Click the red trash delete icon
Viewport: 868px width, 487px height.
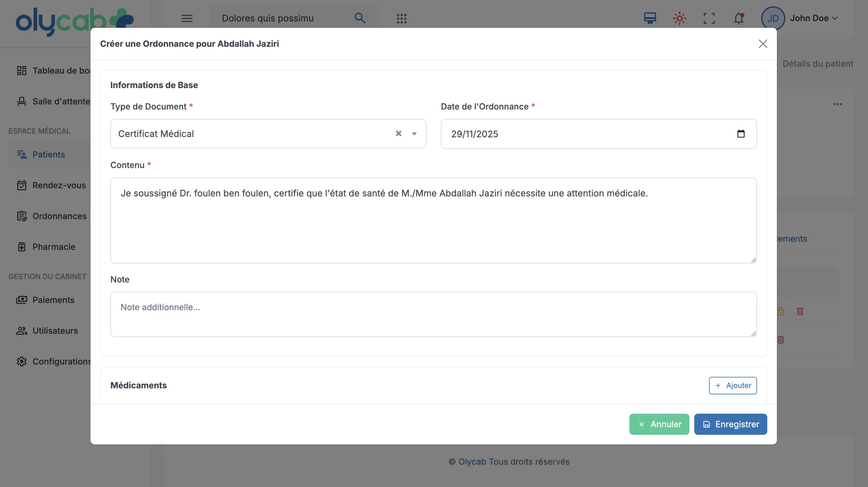[800, 311]
